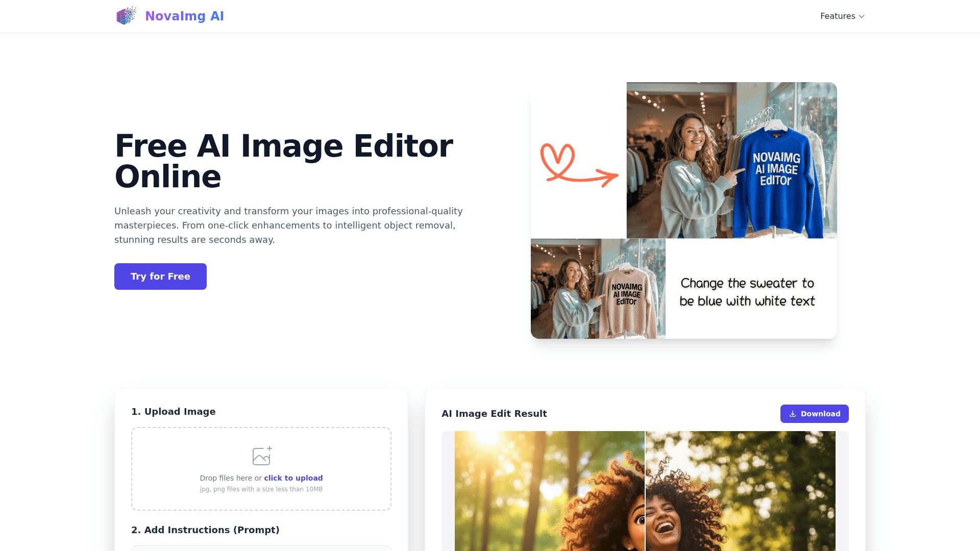Click the chevron arrow beside Features
Screen dimensions: 980x551
tap(862, 17)
